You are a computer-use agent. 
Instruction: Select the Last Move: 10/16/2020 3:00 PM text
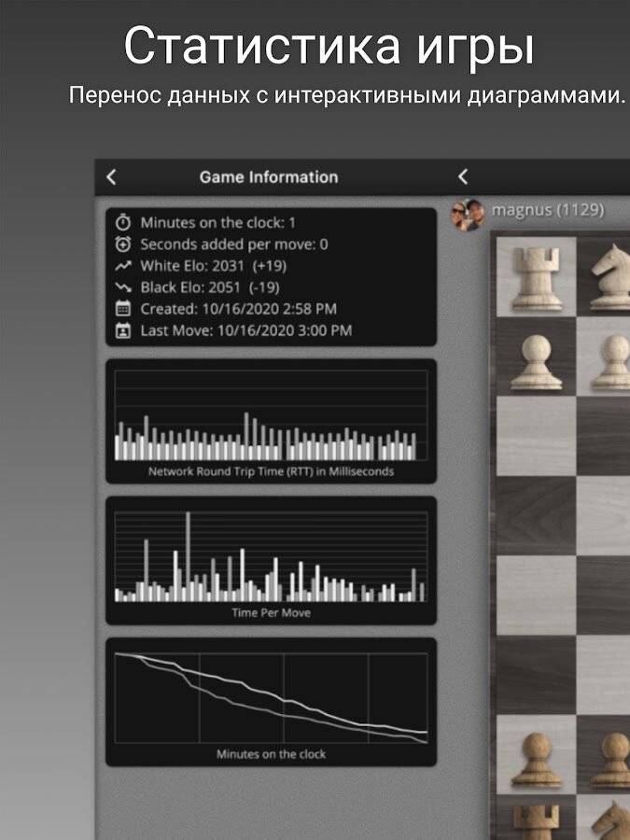pyautogui.click(x=246, y=330)
